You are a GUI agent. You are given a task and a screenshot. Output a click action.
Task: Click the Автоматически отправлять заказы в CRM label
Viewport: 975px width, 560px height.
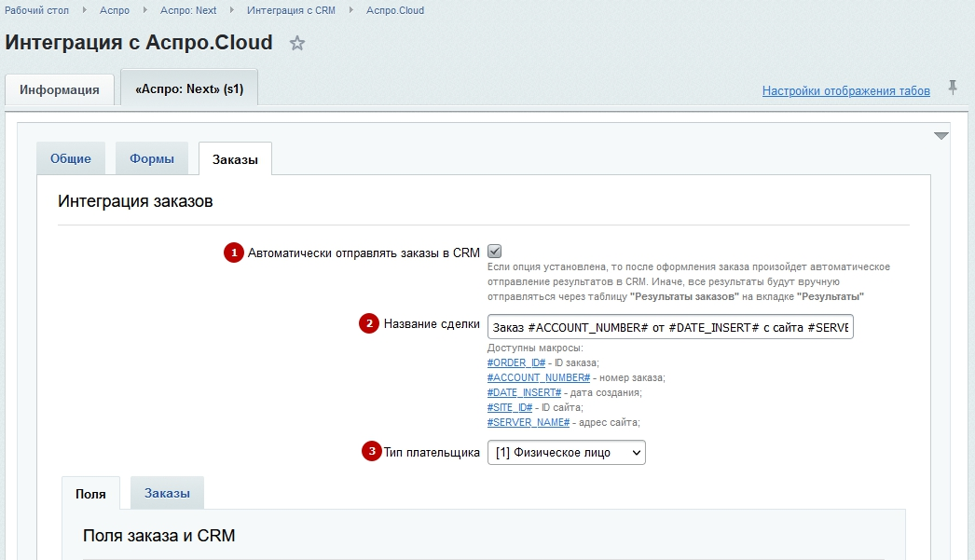tap(364, 253)
